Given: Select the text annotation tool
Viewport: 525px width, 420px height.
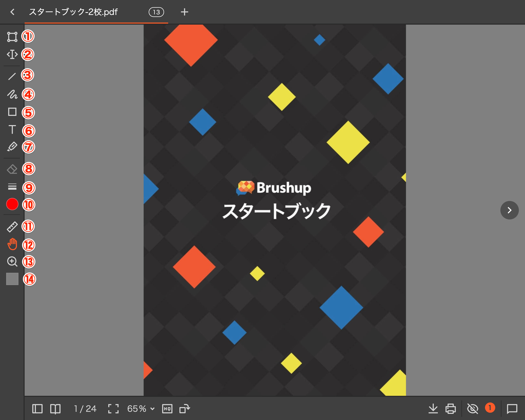Looking at the screenshot, I should pyautogui.click(x=12, y=130).
